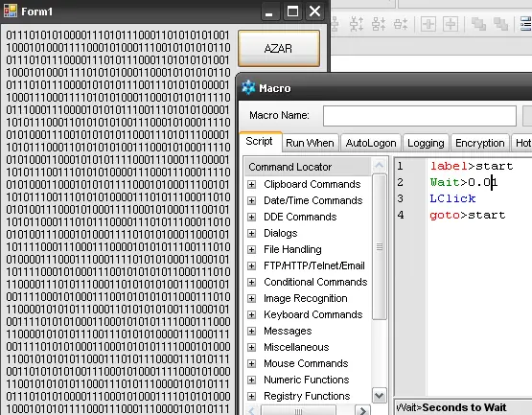Expand the Mouse Commands node
Image resolution: width=532 pixels, height=415 pixels.
251,363
